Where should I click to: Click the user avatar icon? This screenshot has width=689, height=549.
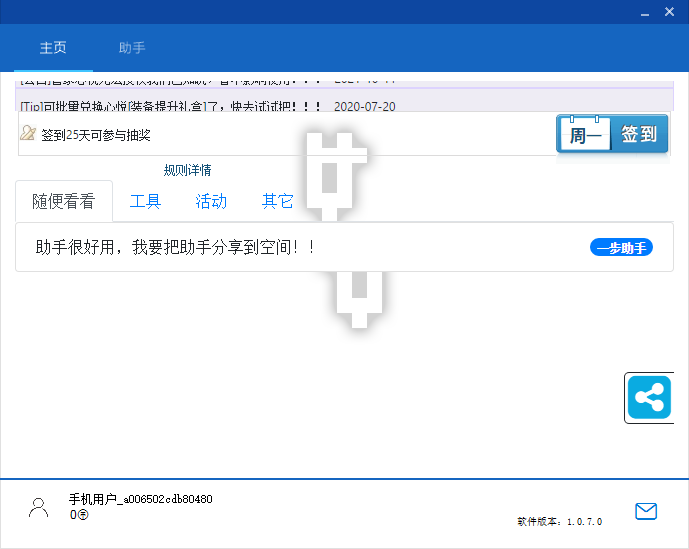(x=39, y=508)
